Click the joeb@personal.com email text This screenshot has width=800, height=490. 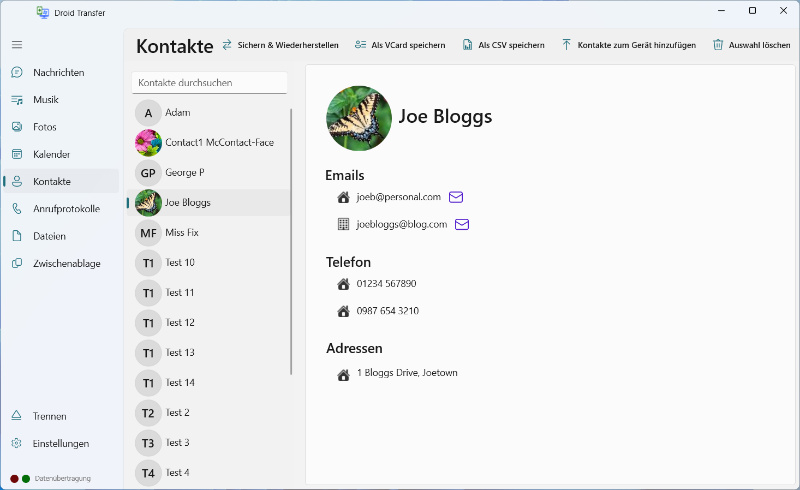point(398,197)
